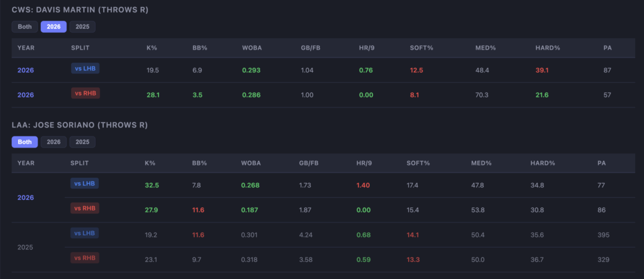Switch Davis Martin's stats to 2025

coord(82,26)
